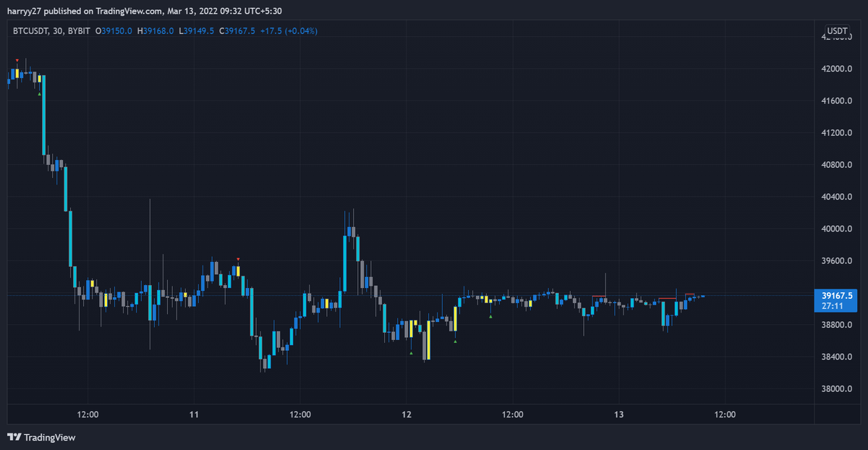868x450 pixels.
Task: Click the date label 13 on the time axis
Action: pyautogui.click(x=618, y=415)
